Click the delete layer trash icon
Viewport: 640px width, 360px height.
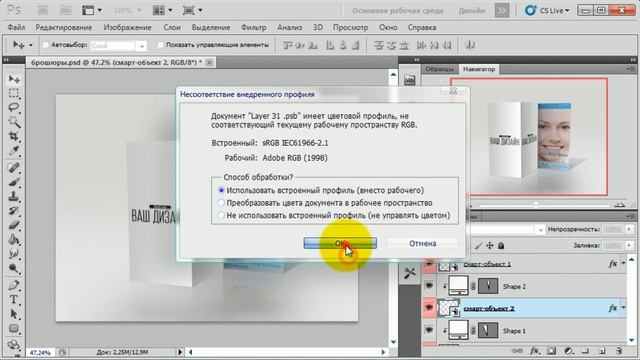(619, 351)
